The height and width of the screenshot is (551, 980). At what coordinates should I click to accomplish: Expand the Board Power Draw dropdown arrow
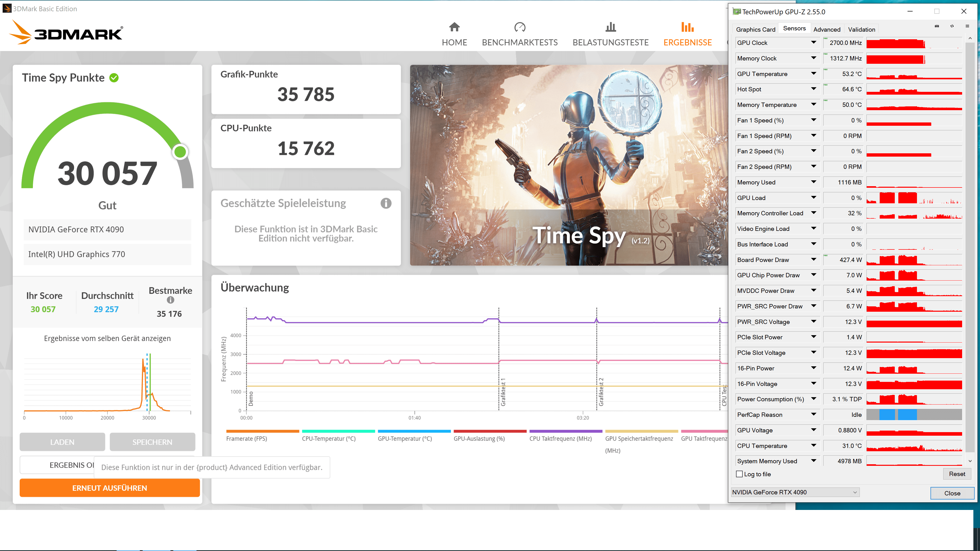tap(813, 260)
